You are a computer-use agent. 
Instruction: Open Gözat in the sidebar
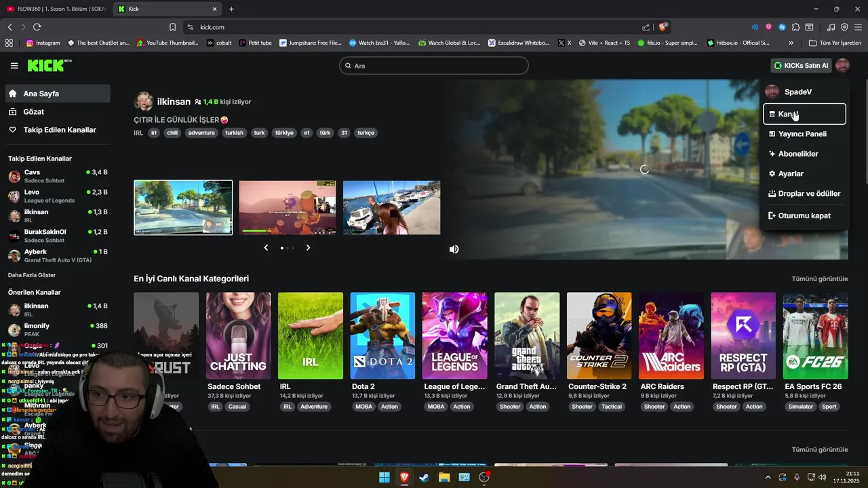[58, 111]
